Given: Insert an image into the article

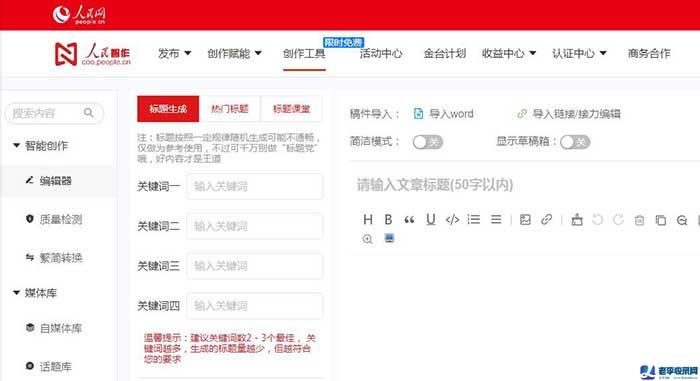Looking at the screenshot, I should tap(525, 219).
